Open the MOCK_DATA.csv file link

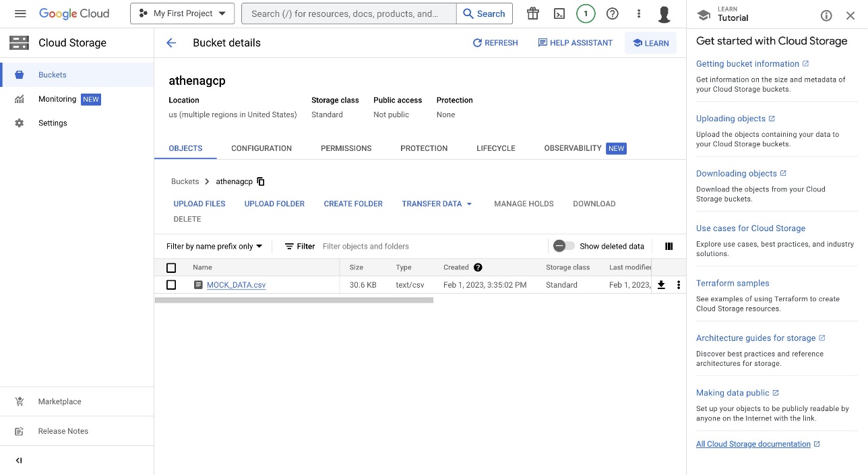pos(236,285)
